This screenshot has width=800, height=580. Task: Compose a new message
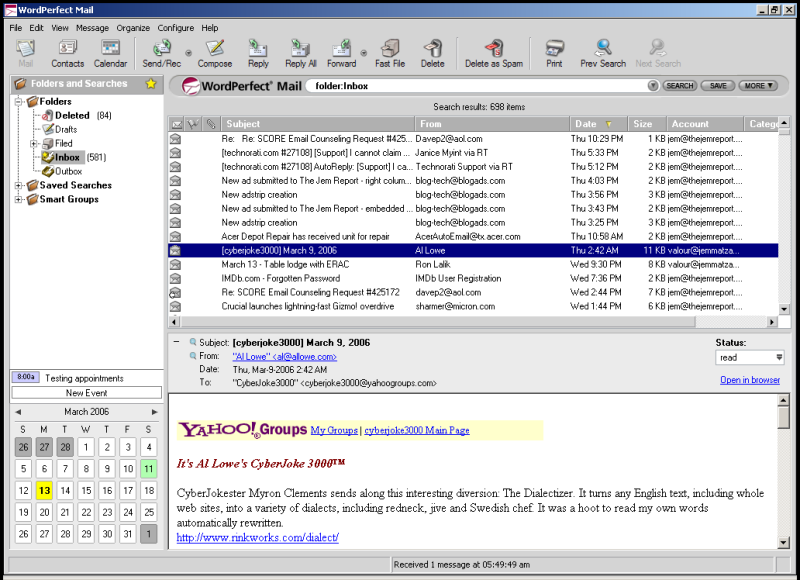click(x=215, y=53)
